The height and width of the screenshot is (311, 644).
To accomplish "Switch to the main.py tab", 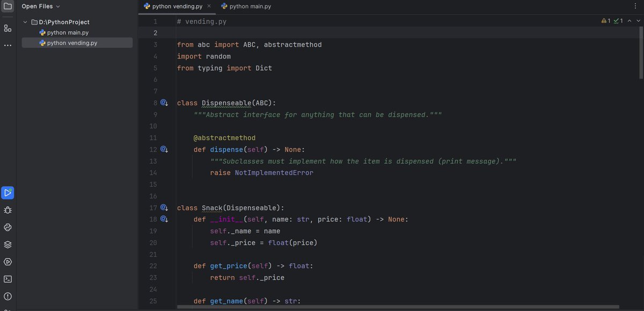I will [x=247, y=6].
